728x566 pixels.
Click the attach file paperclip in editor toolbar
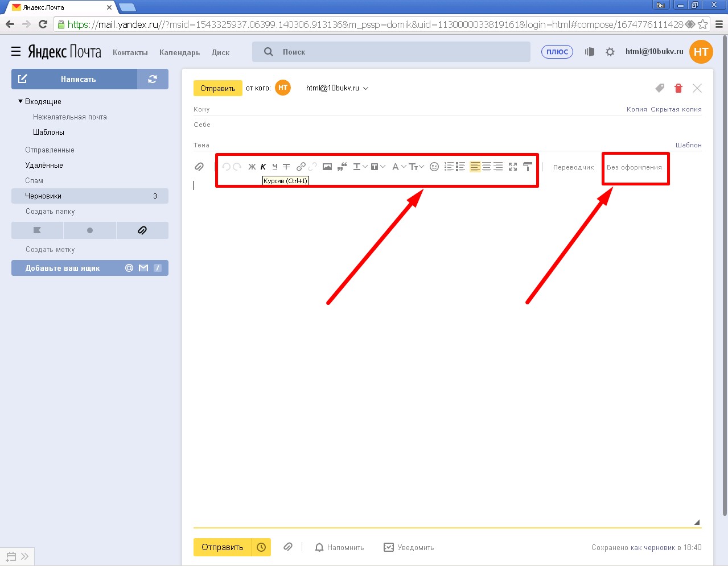tap(199, 167)
